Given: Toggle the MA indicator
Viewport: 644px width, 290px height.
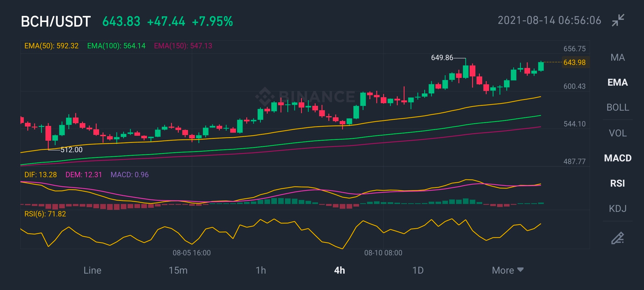Looking at the screenshot, I should 618,57.
